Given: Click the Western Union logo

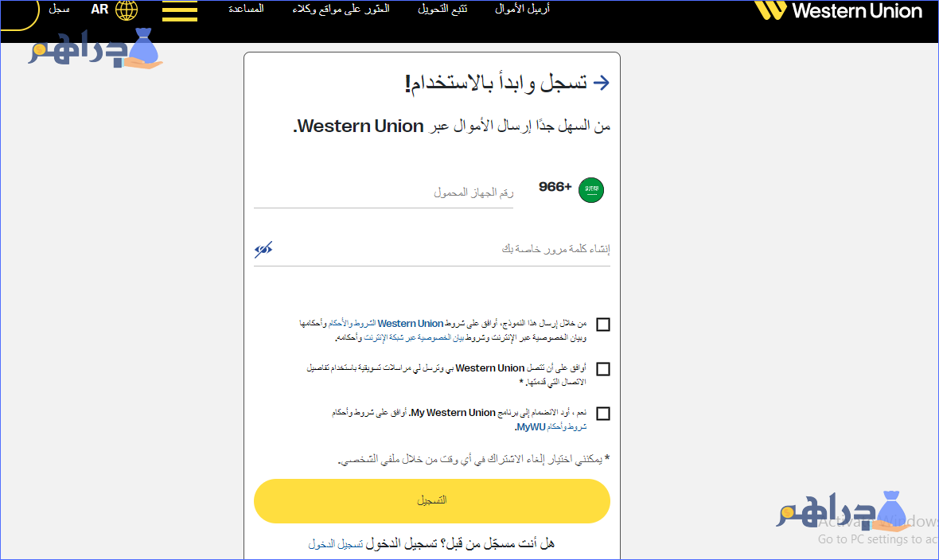Looking at the screenshot, I should click(x=838, y=10).
